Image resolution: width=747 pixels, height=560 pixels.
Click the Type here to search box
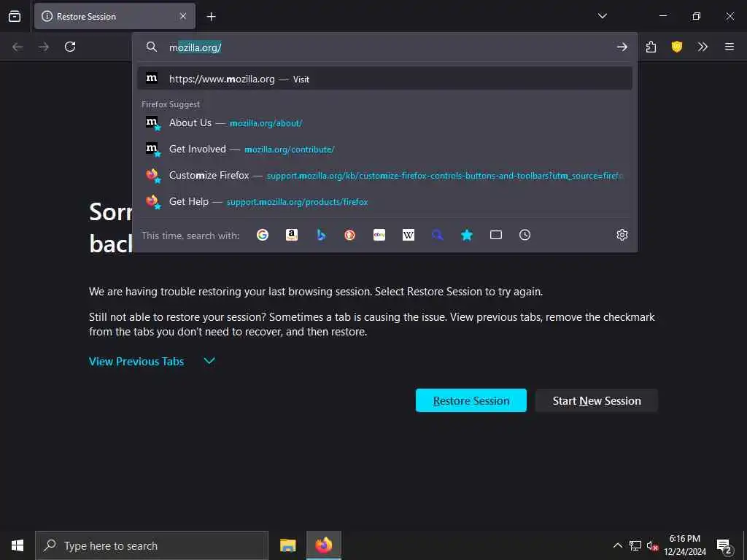click(152, 545)
